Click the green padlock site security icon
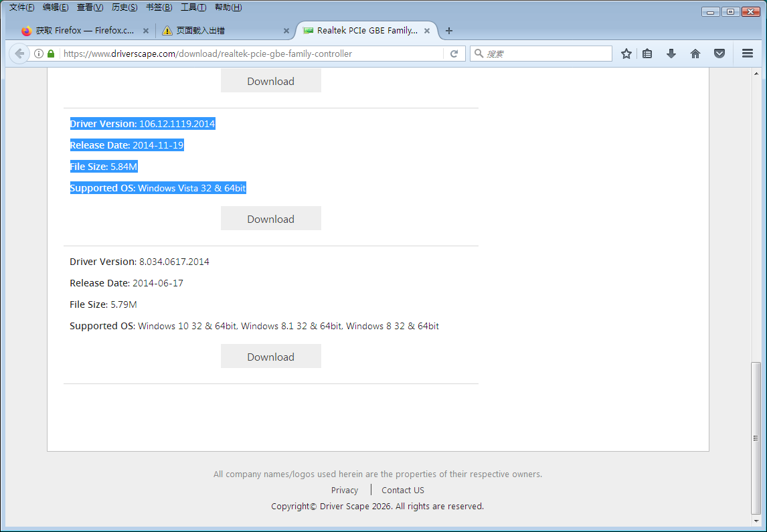 (51, 54)
